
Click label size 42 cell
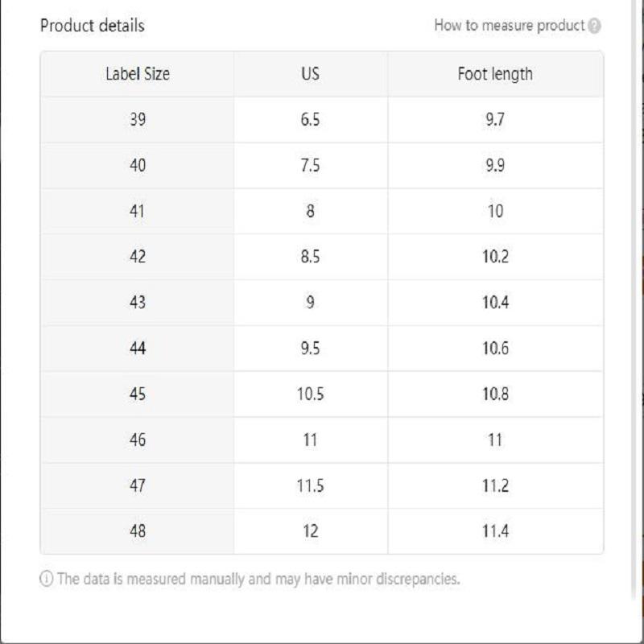point(138,258)
